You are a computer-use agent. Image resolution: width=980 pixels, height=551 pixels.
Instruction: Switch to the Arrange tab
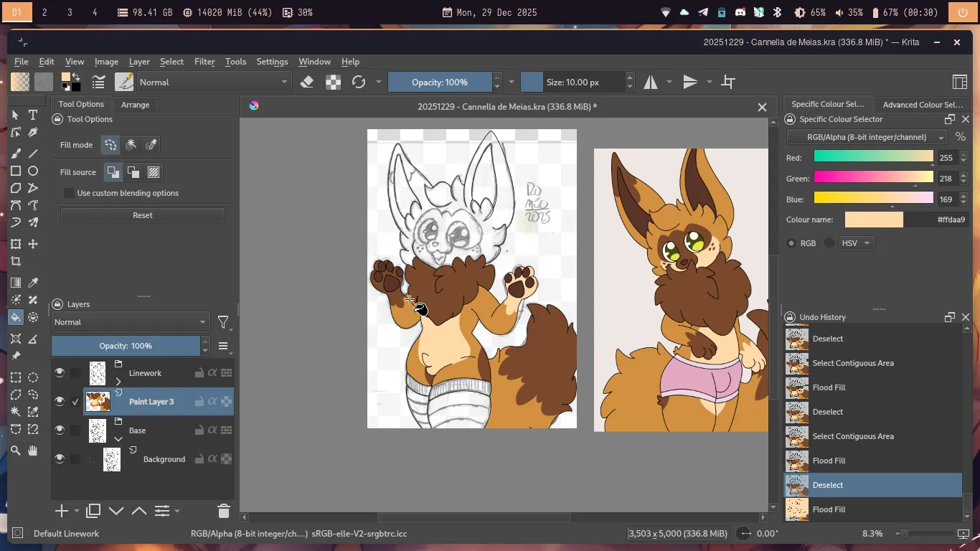coord(135,105)
